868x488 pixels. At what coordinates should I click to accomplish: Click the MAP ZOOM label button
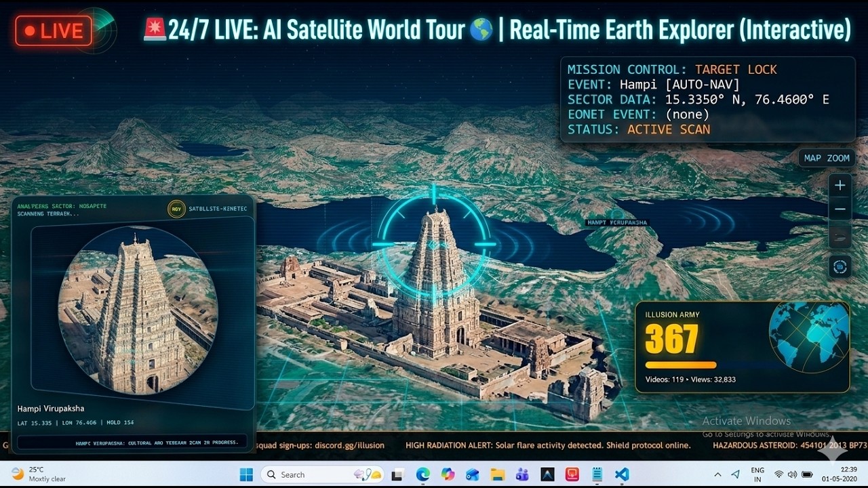[827, 158]
